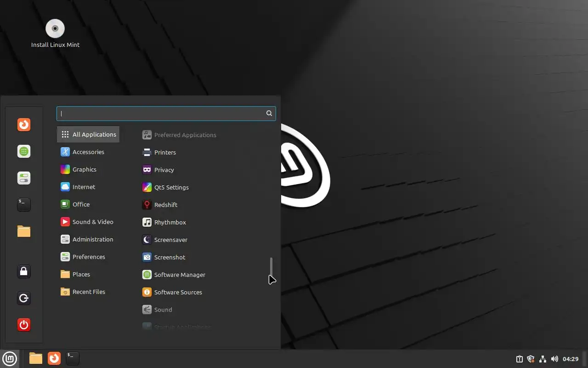Click the Preferred Applications text label
588x368 pixels.
click(185, 135)
